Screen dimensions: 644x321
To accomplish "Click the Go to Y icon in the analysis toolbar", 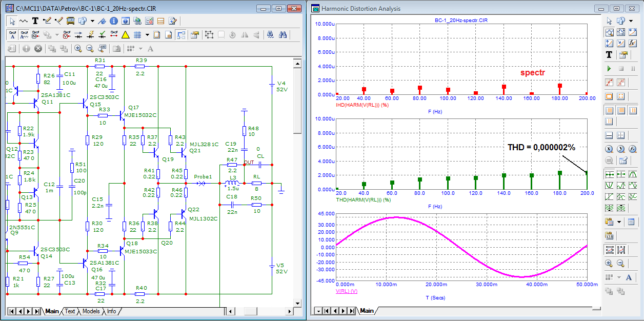I will pyautogui.click(x=621, y=149).
